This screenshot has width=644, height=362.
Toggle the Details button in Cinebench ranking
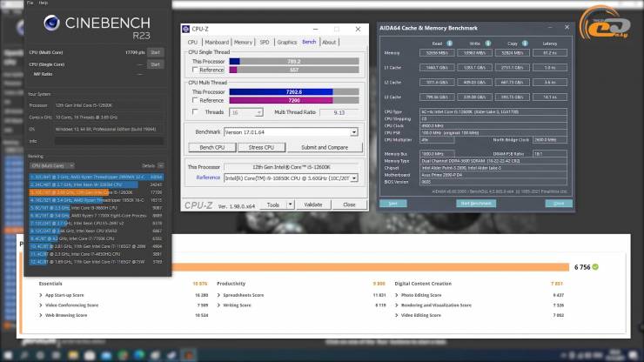(x=161, y=165)
